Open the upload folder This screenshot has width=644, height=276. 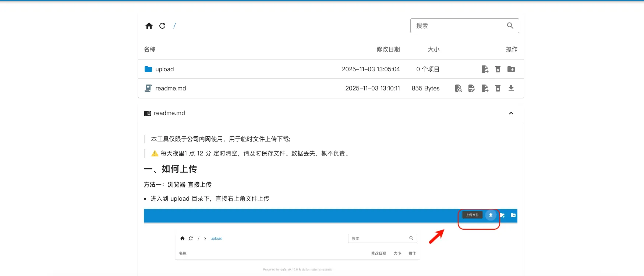coord(164,69)
